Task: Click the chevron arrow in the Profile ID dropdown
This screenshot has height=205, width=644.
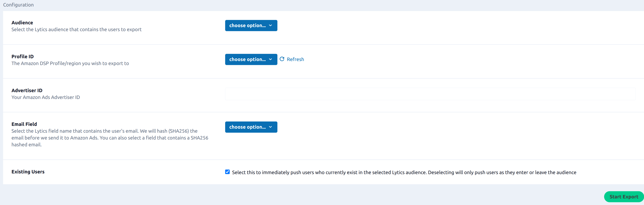Action: tap(270, 59)
